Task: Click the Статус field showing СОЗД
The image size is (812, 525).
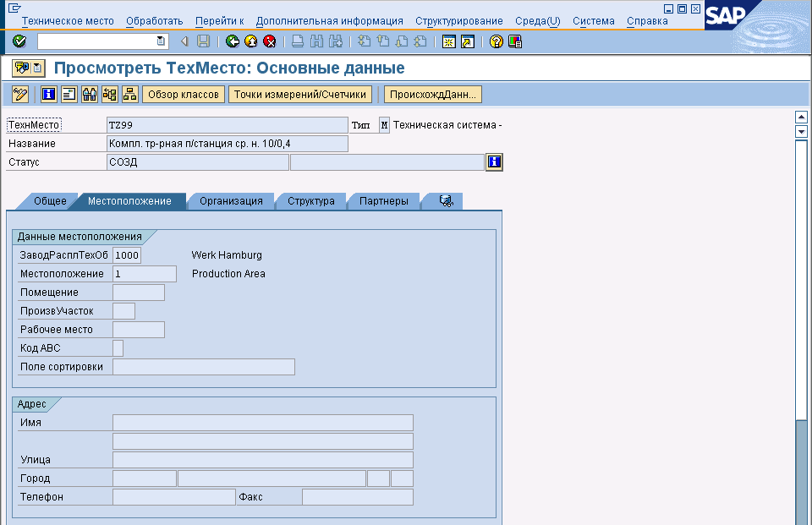Action: 197,162
